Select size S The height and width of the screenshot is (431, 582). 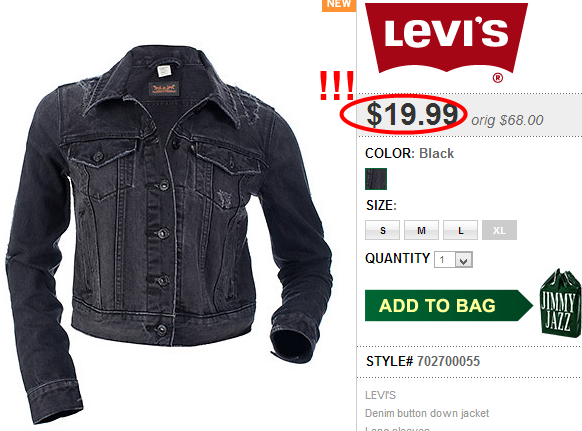[383, 230]
